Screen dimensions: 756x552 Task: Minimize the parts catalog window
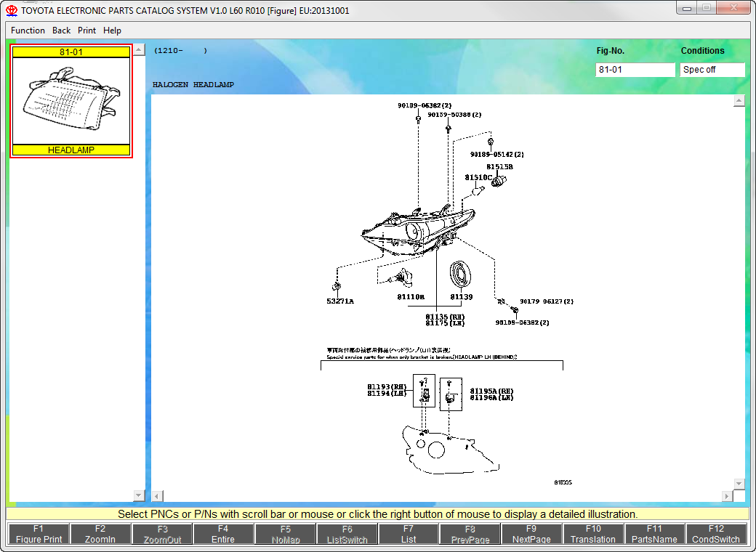pyautogui.click(x=687, y=8)
